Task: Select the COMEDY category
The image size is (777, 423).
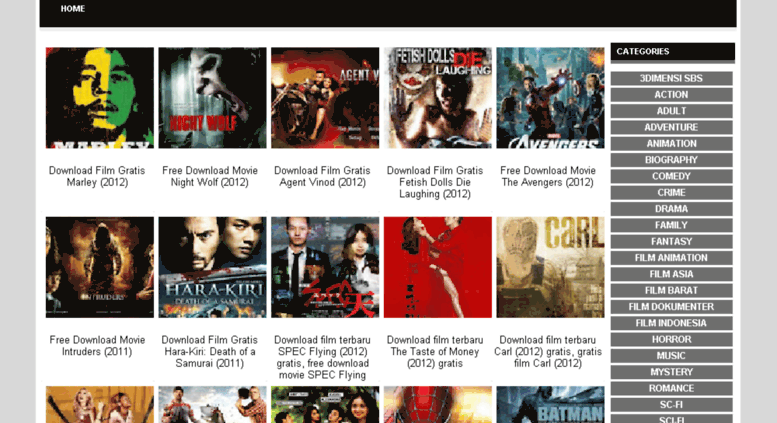Action: point(671,176)
